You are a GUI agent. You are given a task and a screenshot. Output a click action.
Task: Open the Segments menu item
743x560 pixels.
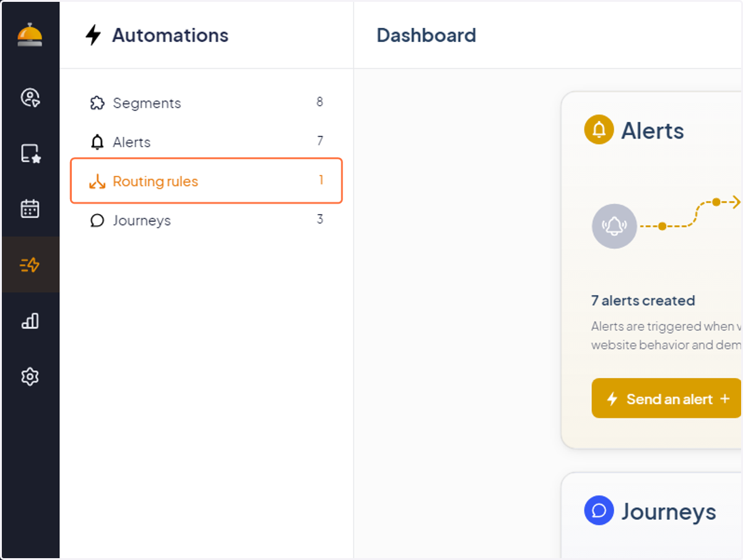pos(206,103)
